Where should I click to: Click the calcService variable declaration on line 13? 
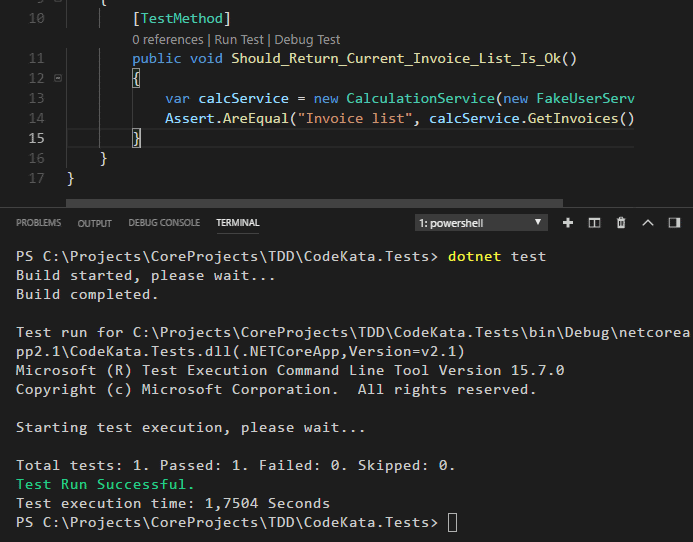pos(244,98)
